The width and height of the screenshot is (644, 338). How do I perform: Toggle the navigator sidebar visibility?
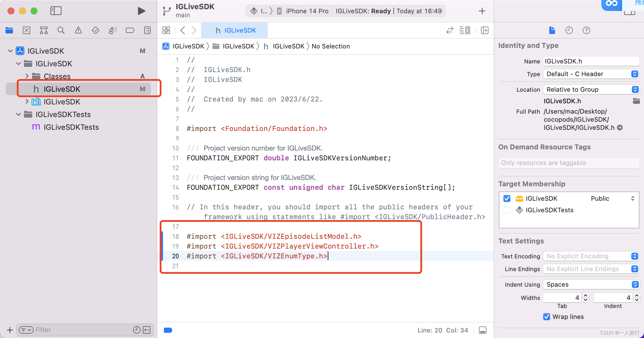(x=56, y=11)
